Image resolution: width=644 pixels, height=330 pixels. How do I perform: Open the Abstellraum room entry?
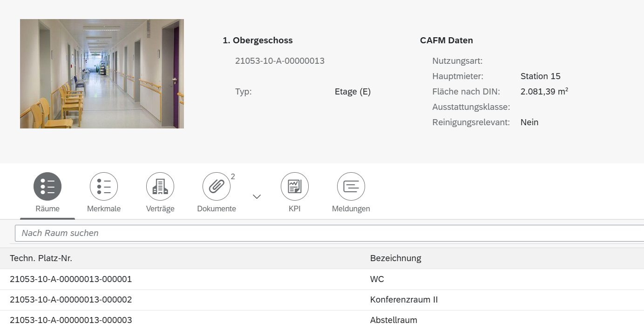coord(393,320)
